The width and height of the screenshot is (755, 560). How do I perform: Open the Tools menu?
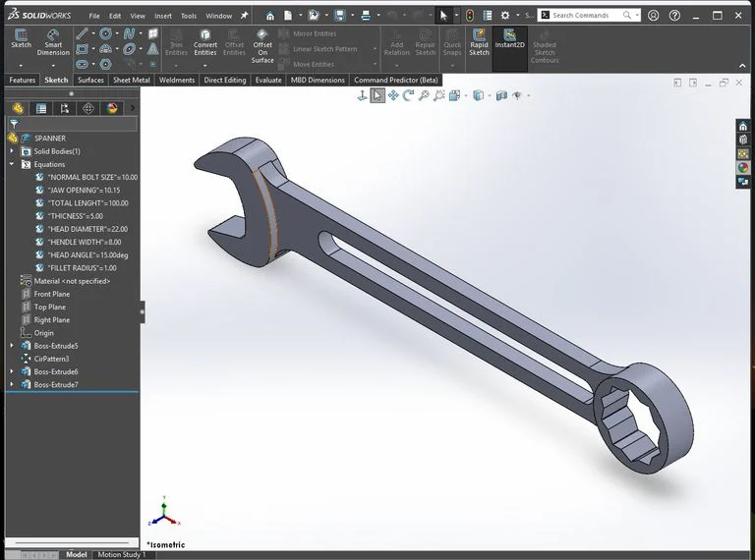(189, 16)
